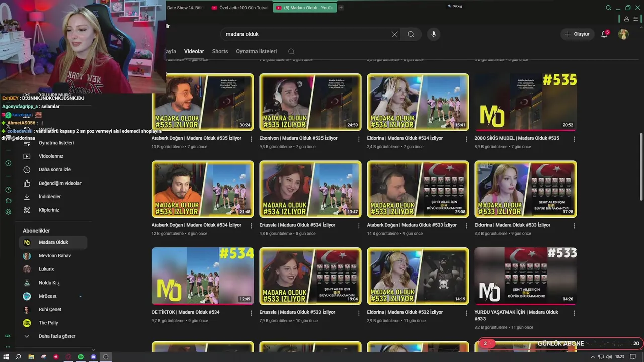Open options menu for Eldorina #534 video
The image size is (644, 362).
(x=466, y=139)
